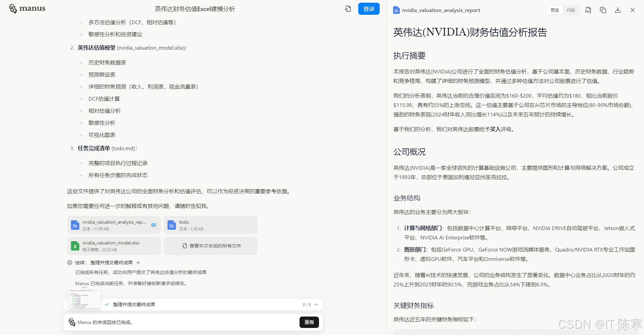Open the nvidia_valuation_analysis_rep... file card
This screenshot has height=335, width=644.
pos(114,225)
